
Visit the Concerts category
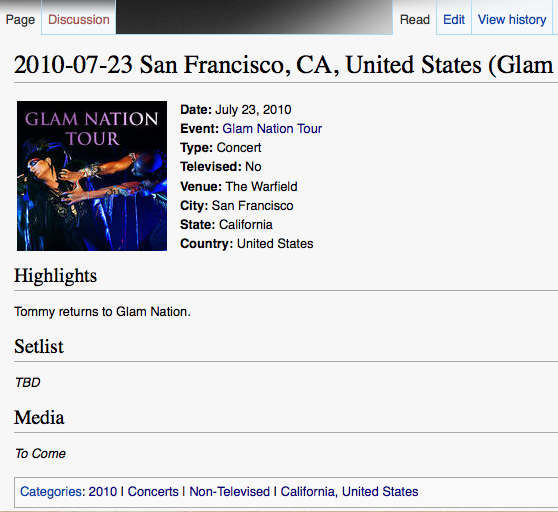coord(153,491)
